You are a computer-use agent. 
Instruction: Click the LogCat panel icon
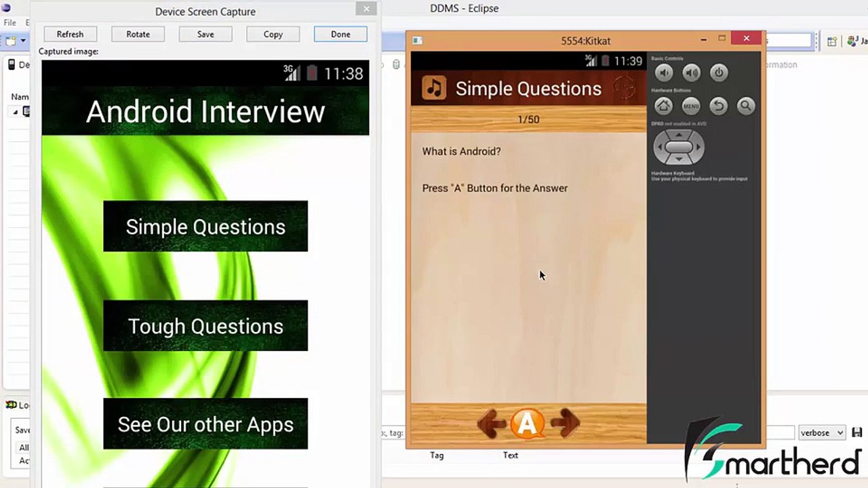coord(11,405)
